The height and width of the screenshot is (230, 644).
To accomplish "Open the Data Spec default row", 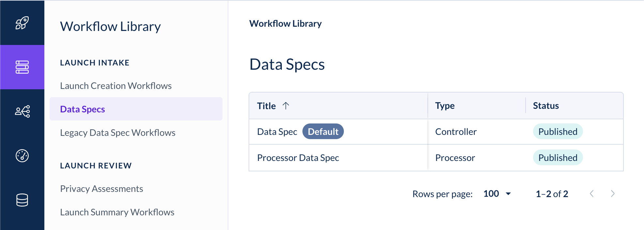I will click(277, 132).
